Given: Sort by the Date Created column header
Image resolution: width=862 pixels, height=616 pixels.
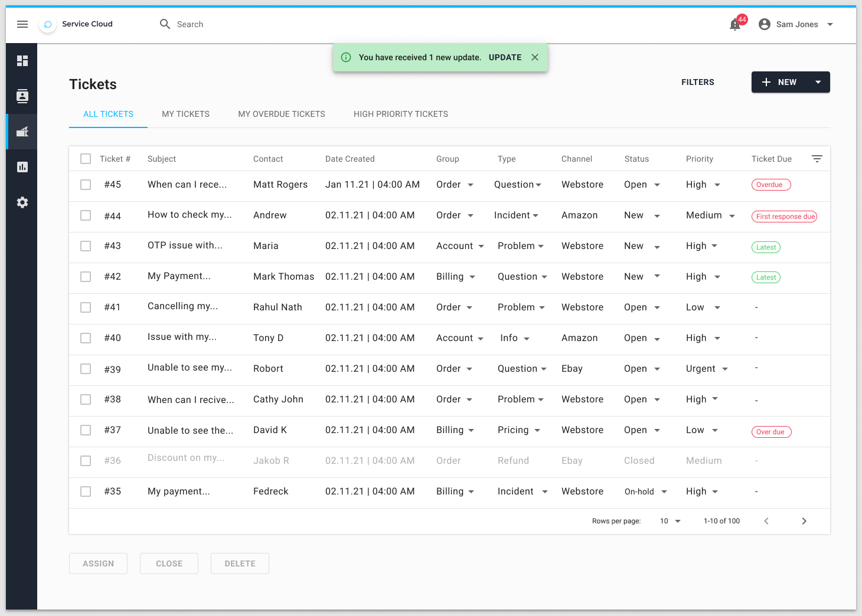Looking at the screenshot, I should [350, 159].
